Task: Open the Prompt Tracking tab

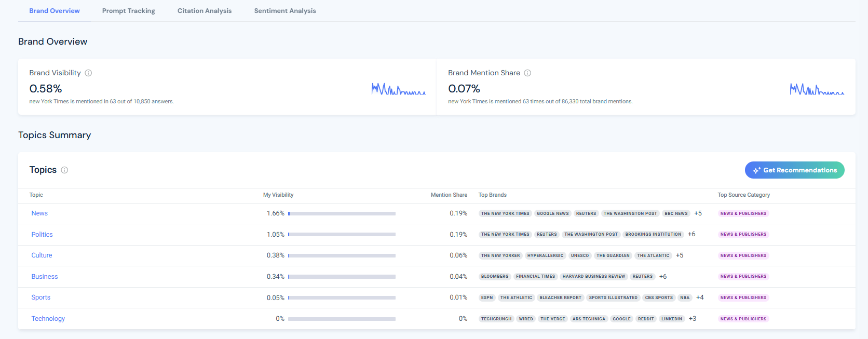Action: pos(129,11)
